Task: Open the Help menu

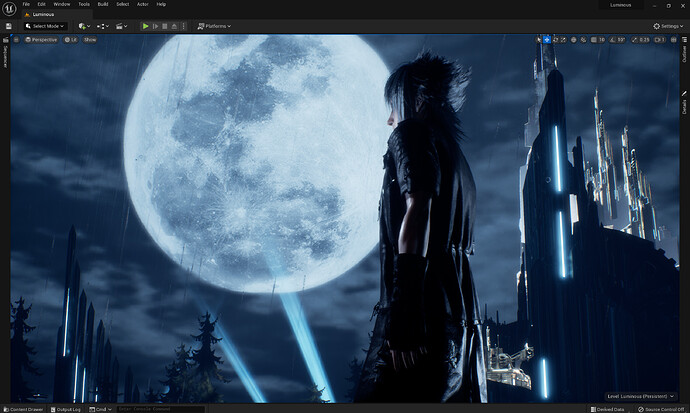Action: coord(161,4)
